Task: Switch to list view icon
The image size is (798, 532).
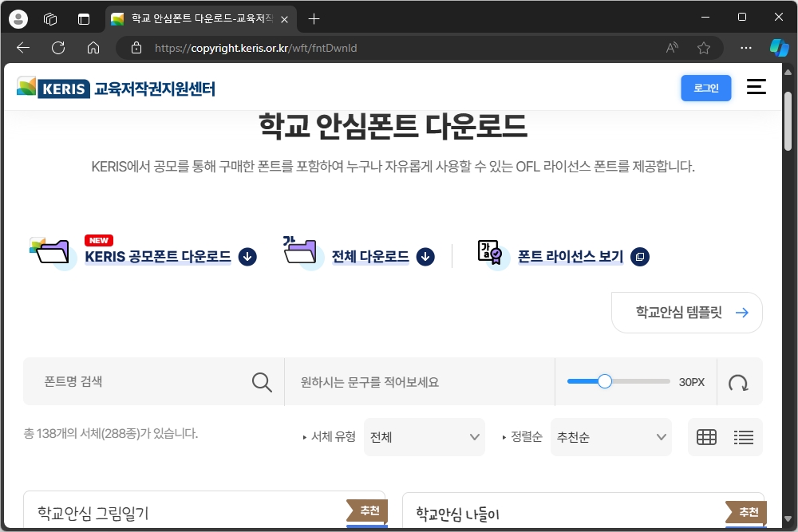Action: pyautogui.click(x=744, y=437)
